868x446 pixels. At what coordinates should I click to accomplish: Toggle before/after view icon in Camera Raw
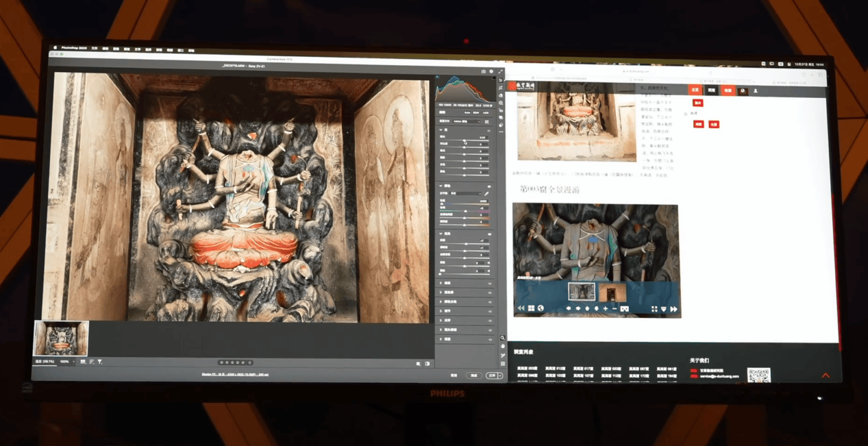pyautogui.click(x=427, y=364)
